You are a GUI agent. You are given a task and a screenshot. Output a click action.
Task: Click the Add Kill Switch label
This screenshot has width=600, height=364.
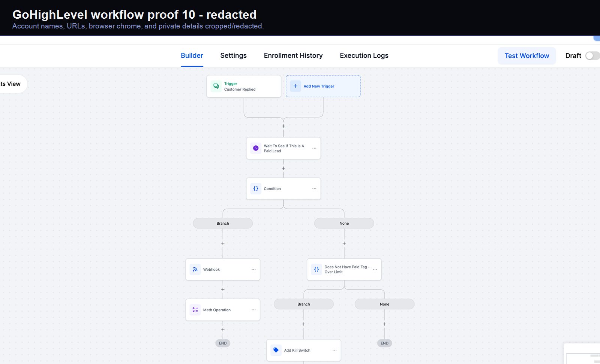pyautogui.click(x=297, y=351)
